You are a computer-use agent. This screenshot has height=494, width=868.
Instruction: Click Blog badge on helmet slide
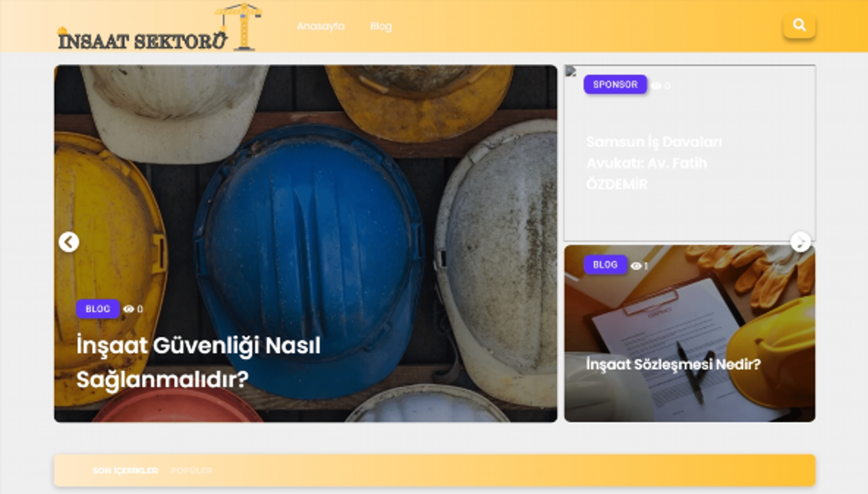point(98,309)
